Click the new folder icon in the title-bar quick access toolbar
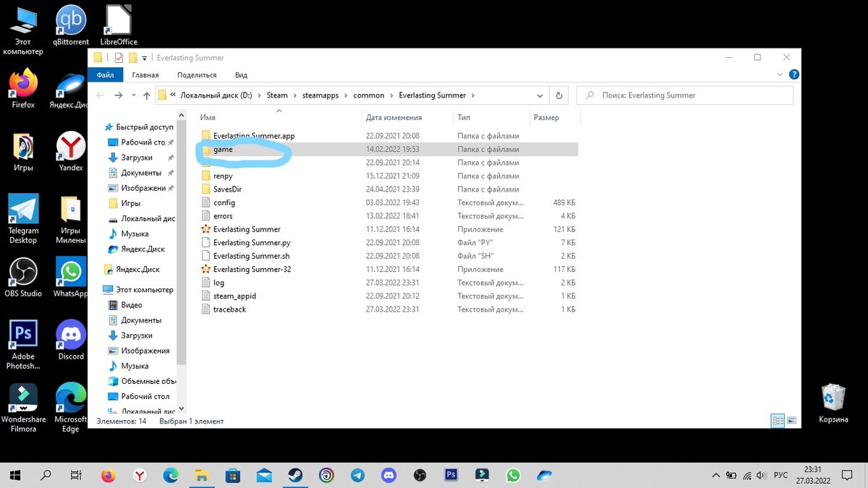Screen dimensions: 868x488 (132, 58)
